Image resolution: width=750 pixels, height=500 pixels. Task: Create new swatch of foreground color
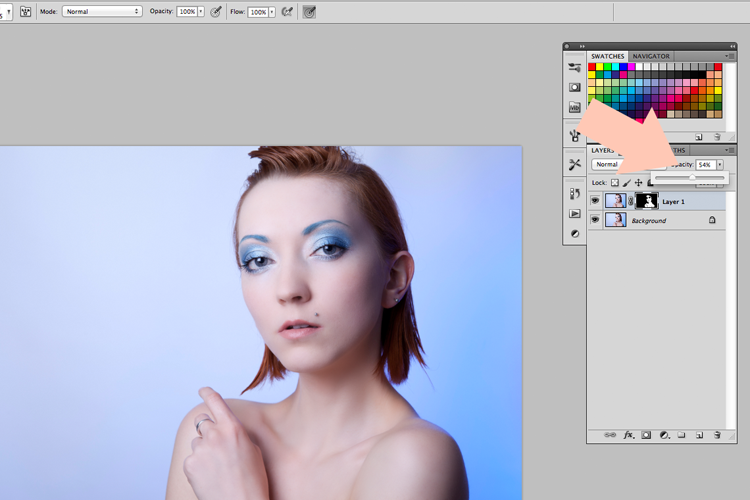tap(699, 137)
